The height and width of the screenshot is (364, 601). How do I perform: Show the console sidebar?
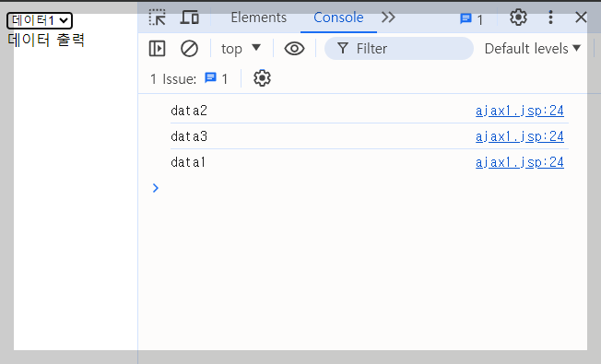(157, 49)
